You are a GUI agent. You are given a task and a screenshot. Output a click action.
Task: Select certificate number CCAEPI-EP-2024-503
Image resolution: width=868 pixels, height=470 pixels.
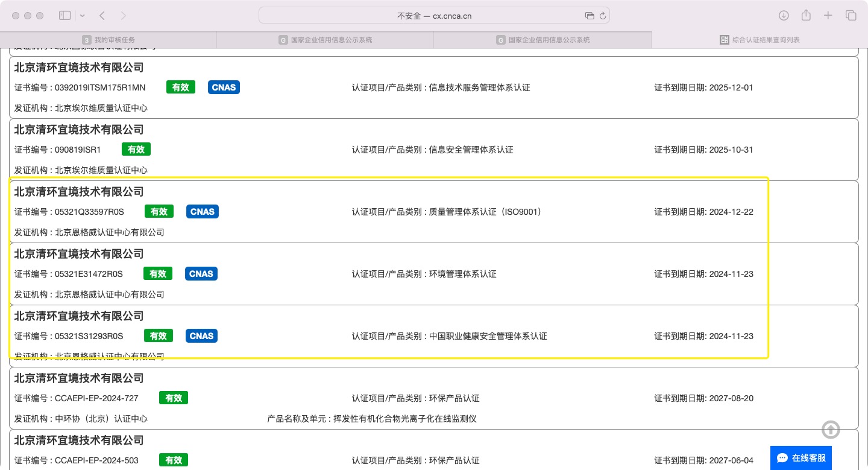click(x=96, y=460)
